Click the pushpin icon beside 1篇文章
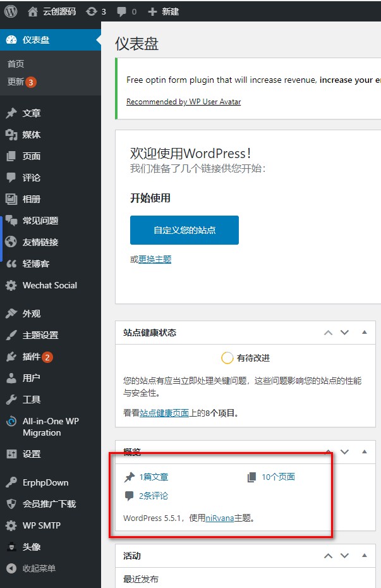 coord(130,477)
